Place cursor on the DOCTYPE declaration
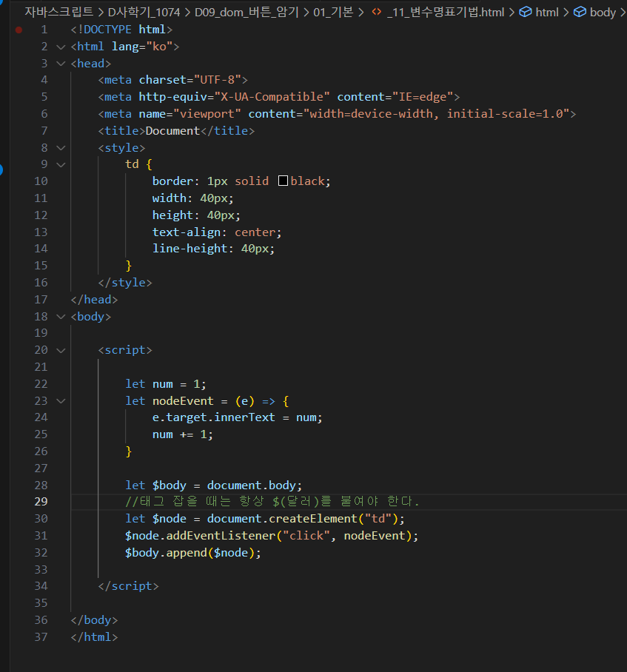 pyautogui.click(x=121, y=30)
